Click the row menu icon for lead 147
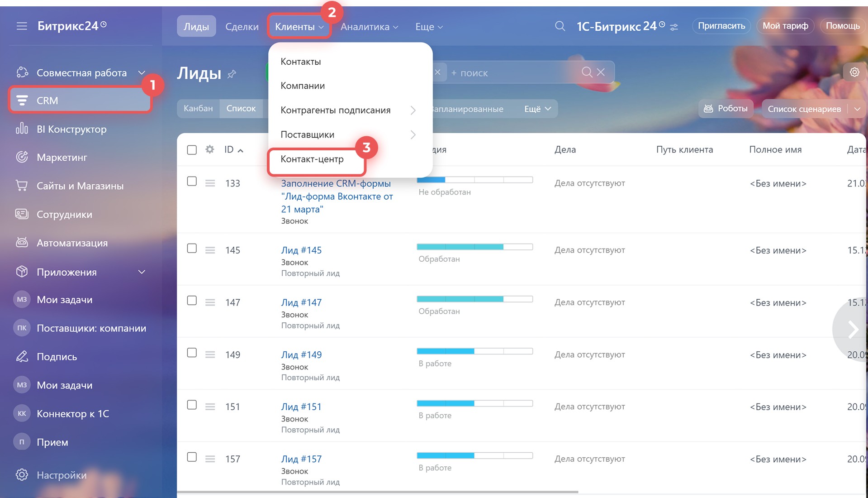This screenshot has width=868, height=498. point(210,302)
